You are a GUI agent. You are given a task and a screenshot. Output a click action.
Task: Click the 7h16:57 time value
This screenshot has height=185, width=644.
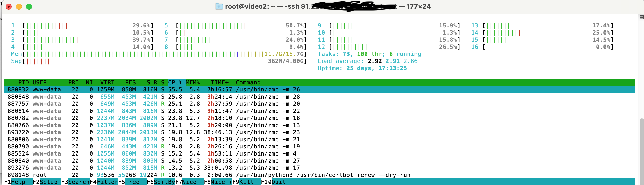(x=220, y=89)
